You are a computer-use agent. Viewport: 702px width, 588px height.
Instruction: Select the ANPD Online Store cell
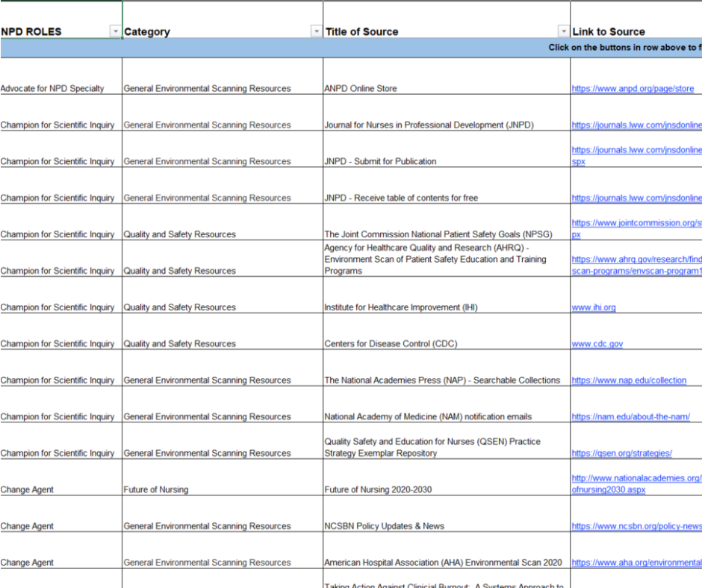(x=447, y=76)
